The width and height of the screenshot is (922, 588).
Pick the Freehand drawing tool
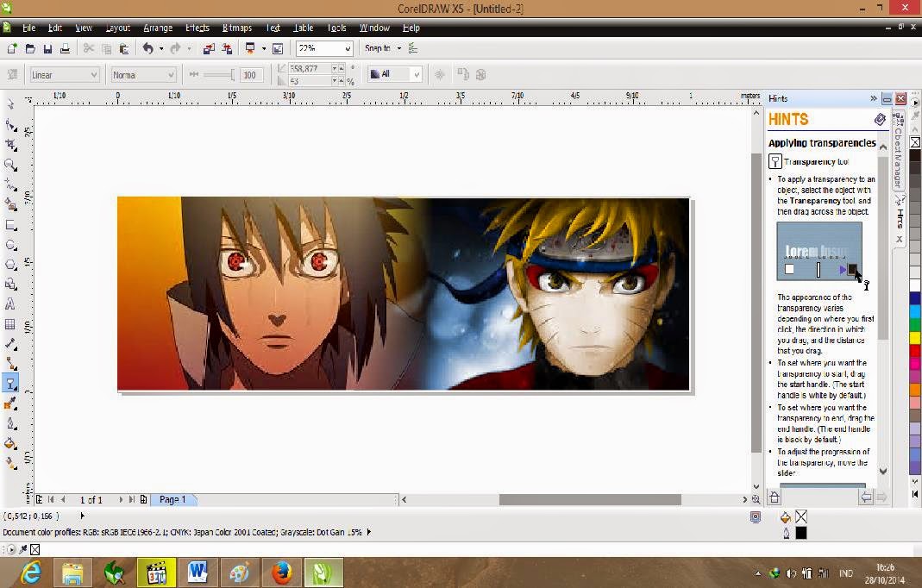click(10, 185)
